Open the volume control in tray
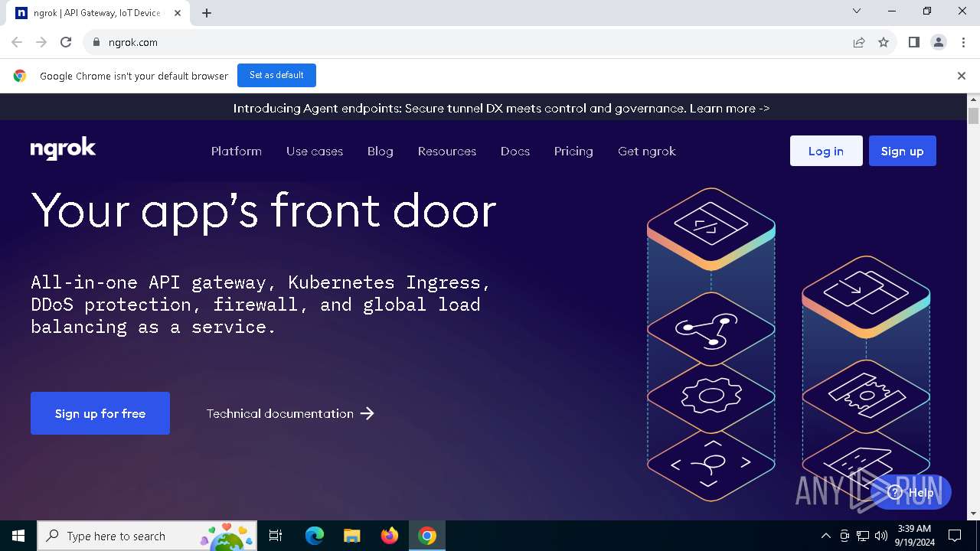This screenshot has width=980, height=551. (x=881, y=536)
